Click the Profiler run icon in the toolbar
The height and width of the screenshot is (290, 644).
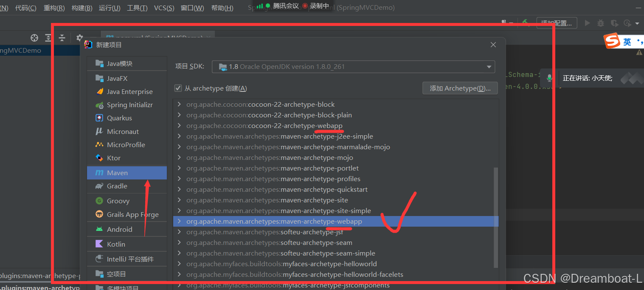[627, 23]
